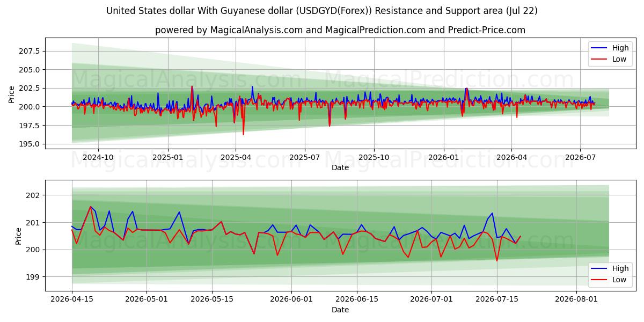644x322 pixels.
Task: Click the 2026-04 date tick label
Action: (x=511, y=158)
